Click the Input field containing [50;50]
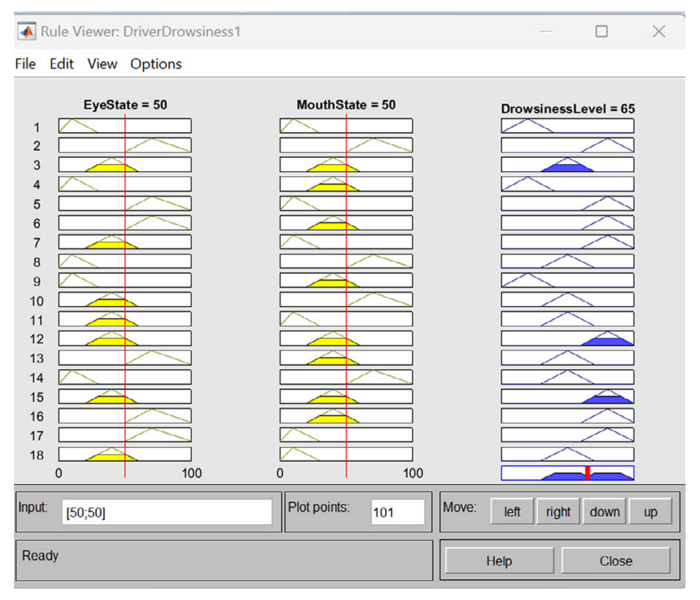 coord(167,512)
